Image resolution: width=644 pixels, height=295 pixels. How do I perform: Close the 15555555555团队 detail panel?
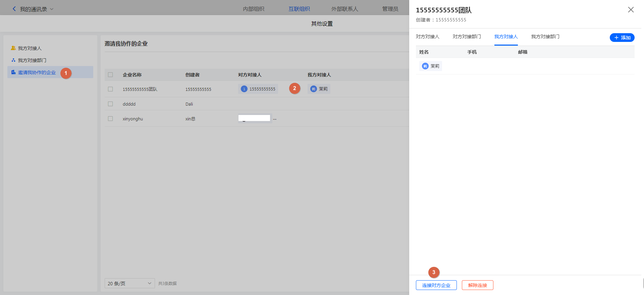(x=631, y=10)
